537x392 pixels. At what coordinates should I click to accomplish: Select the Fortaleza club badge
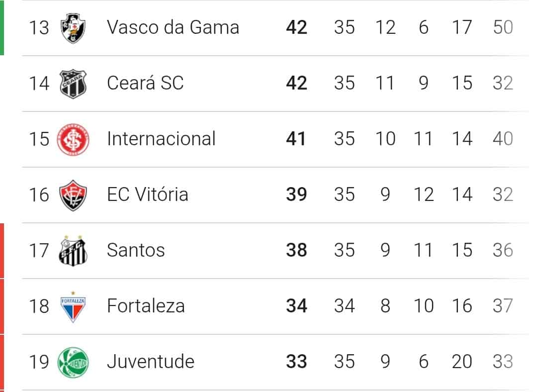click(x=72, y=306)
